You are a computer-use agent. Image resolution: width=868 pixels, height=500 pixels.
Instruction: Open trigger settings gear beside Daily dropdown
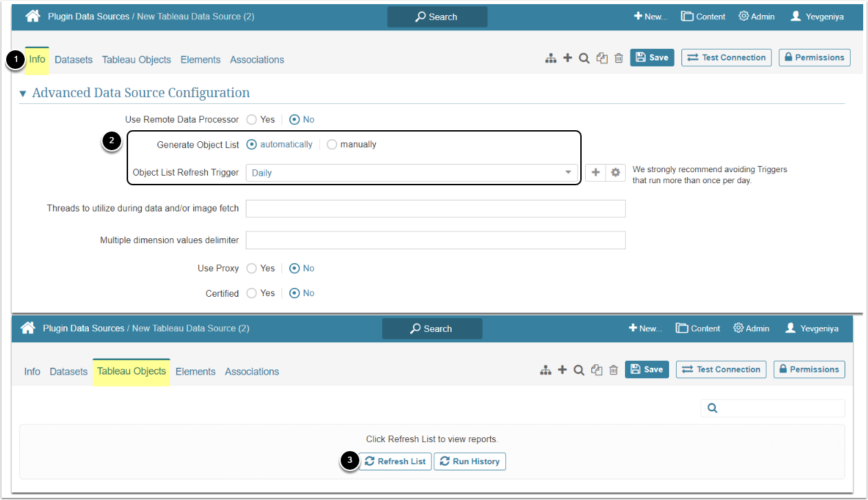(x=615, y=173)
